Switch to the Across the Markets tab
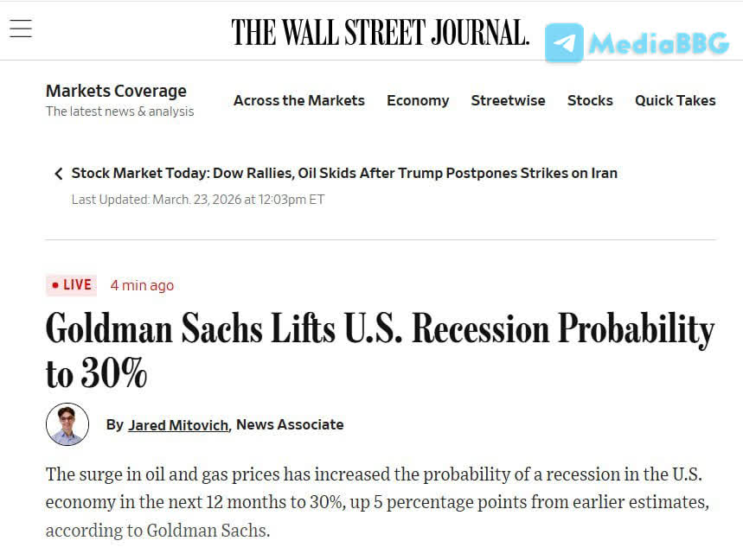Viewport: 743px width, 560px height. click(298, 100)
